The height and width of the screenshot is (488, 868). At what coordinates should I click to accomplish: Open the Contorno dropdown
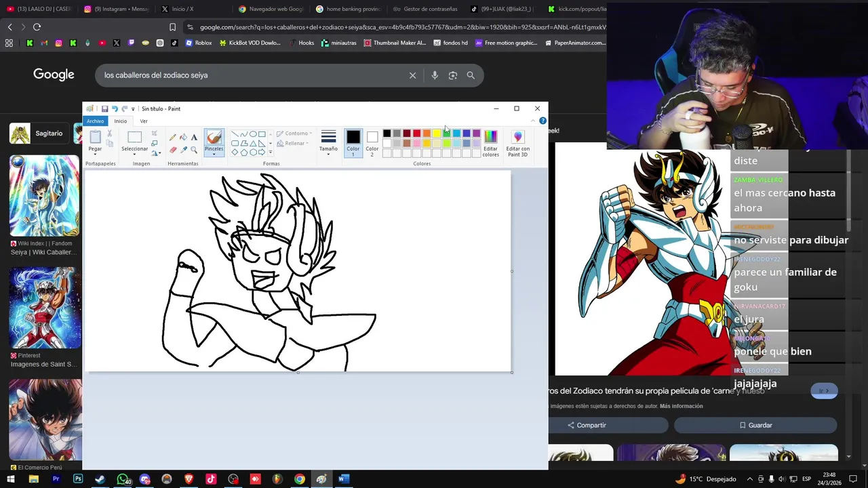coord(294,134)
